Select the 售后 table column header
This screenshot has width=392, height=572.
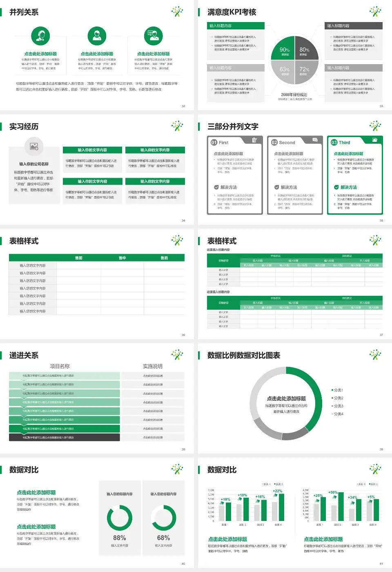164,258
